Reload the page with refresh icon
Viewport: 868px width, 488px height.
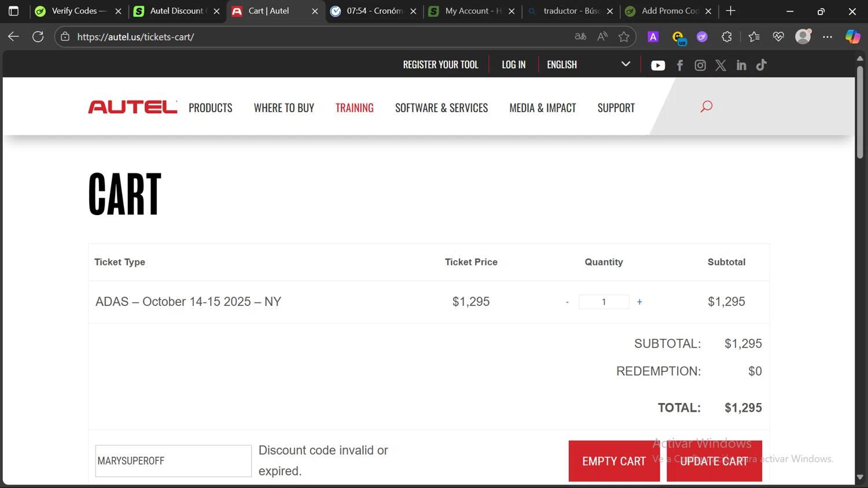pos(38,36)
